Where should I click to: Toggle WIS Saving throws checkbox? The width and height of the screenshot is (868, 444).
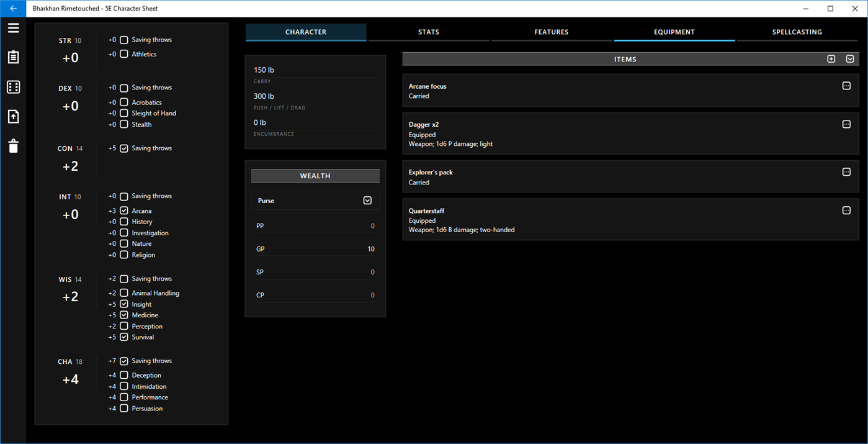click(x=124, y=279)
